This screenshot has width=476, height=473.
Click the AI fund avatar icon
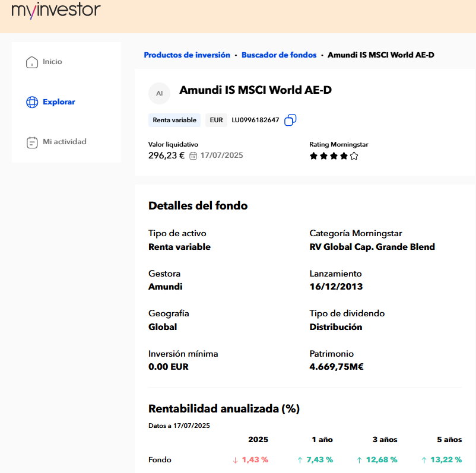(x=160, y=94)
